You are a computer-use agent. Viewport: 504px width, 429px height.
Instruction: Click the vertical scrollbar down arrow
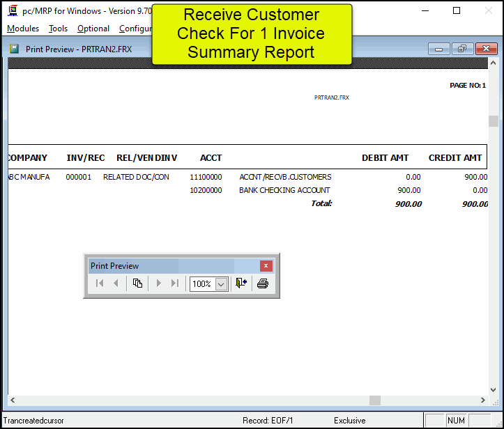pos(494,389)
